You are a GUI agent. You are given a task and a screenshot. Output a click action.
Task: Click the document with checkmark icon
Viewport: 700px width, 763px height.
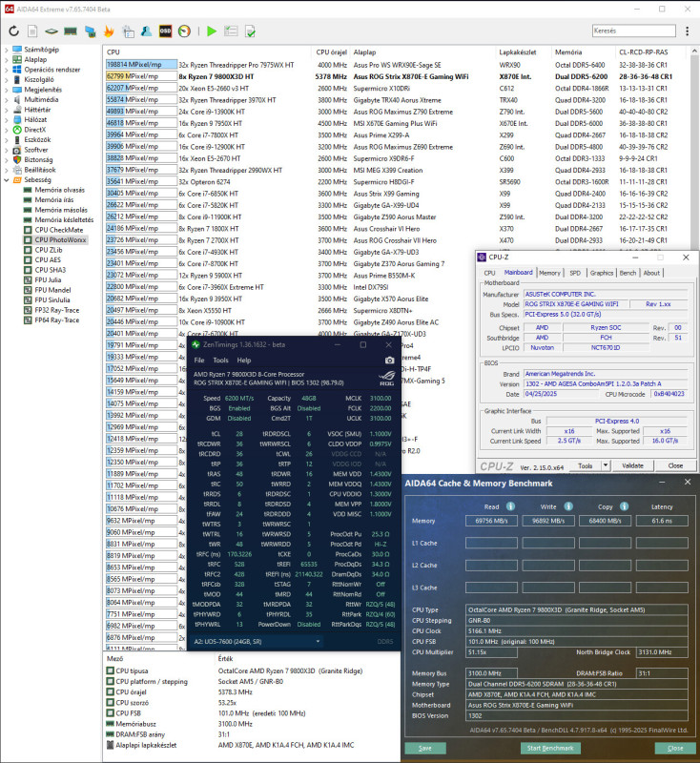[x=250, y=31]
